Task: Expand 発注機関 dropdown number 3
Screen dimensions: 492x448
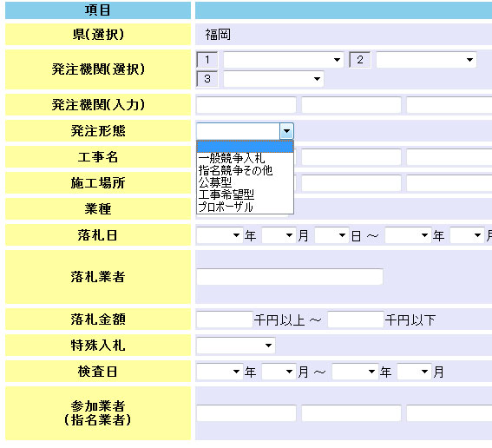Action: point(273,79)
